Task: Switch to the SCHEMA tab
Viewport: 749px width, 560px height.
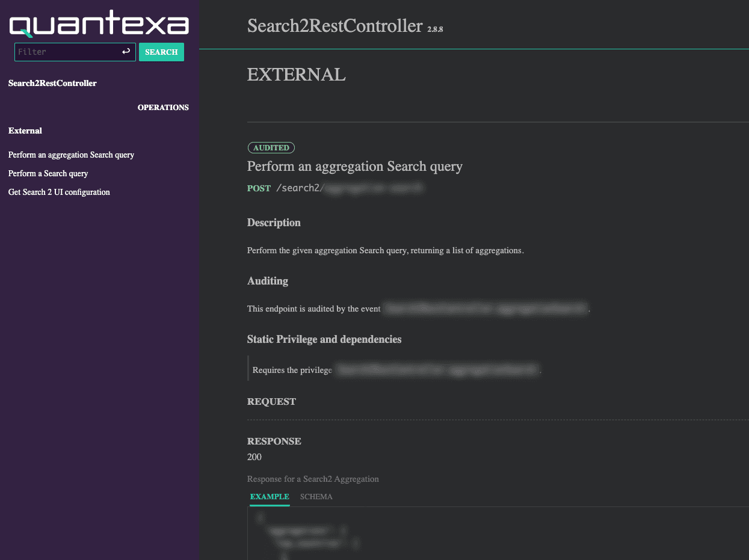Action: point(316,497)
